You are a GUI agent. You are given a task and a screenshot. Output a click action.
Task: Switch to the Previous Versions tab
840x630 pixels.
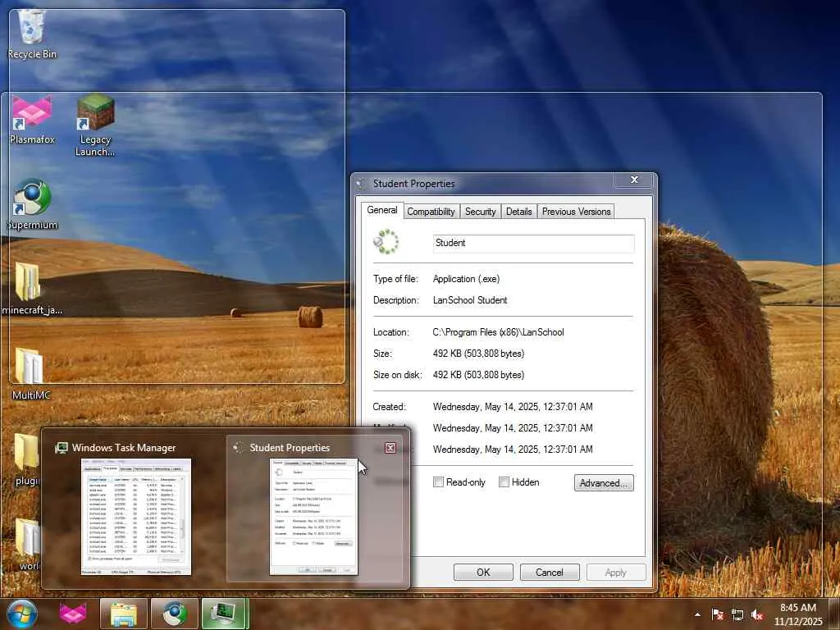[577, 212]
